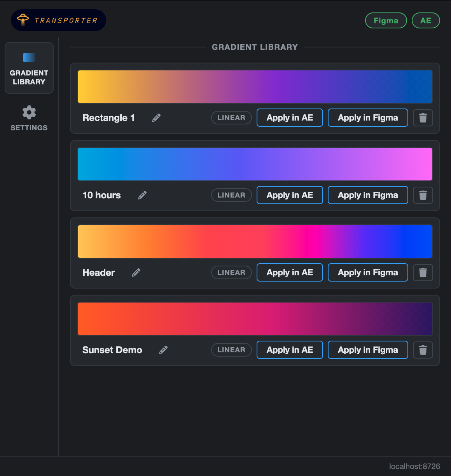Click the LINEAR tag on 10 hours
This screenshot has width=451, height=476.
pyautogui.click(x=231, y=195)
